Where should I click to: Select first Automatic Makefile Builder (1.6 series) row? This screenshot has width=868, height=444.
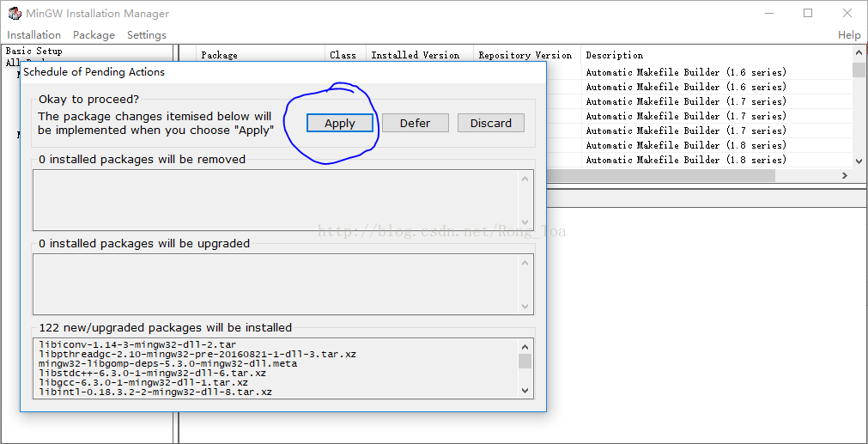pyautogui.click(x=686, y=72)
